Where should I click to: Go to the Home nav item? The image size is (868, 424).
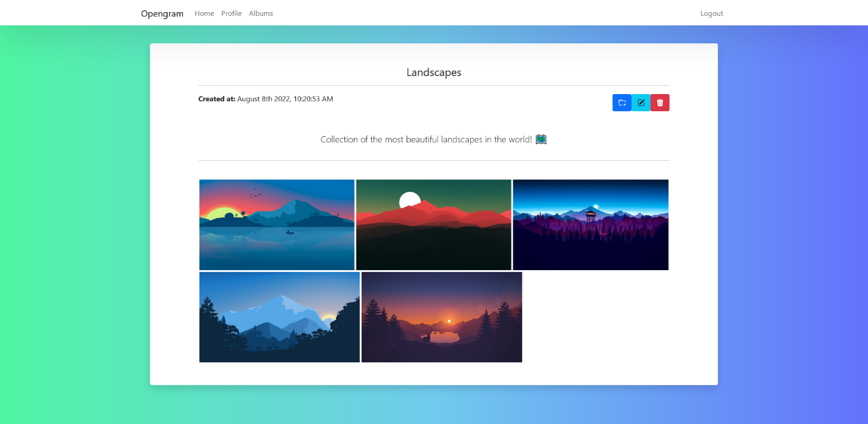[204, 13]
